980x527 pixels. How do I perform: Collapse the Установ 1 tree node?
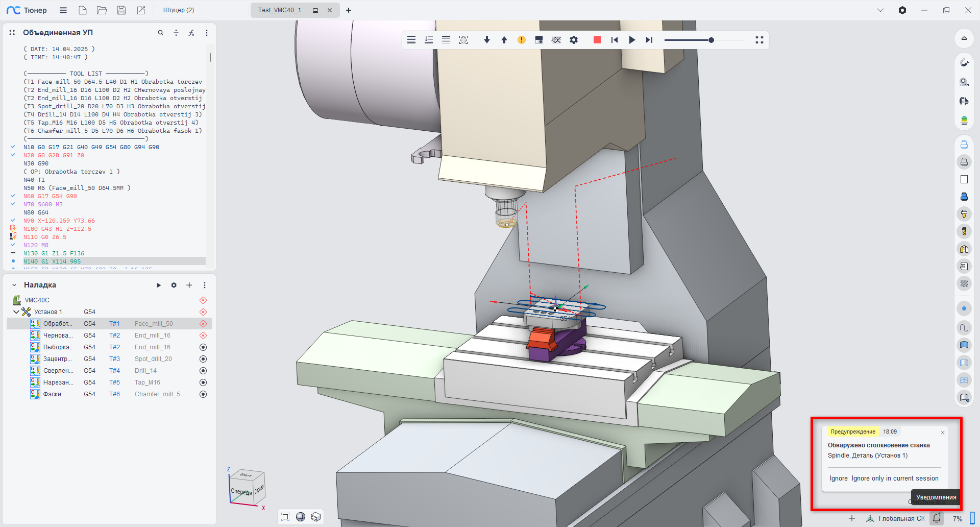point(16,312)
